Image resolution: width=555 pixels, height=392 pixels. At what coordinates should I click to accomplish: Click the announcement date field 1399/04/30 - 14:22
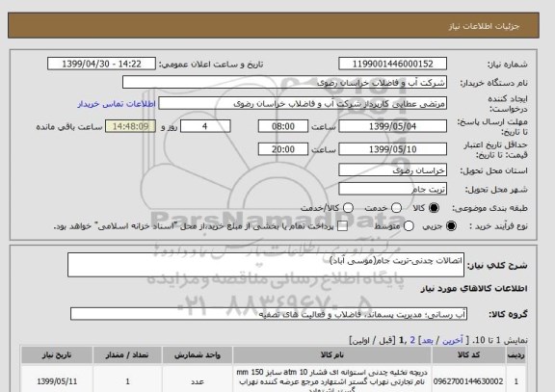pos(101,64)
